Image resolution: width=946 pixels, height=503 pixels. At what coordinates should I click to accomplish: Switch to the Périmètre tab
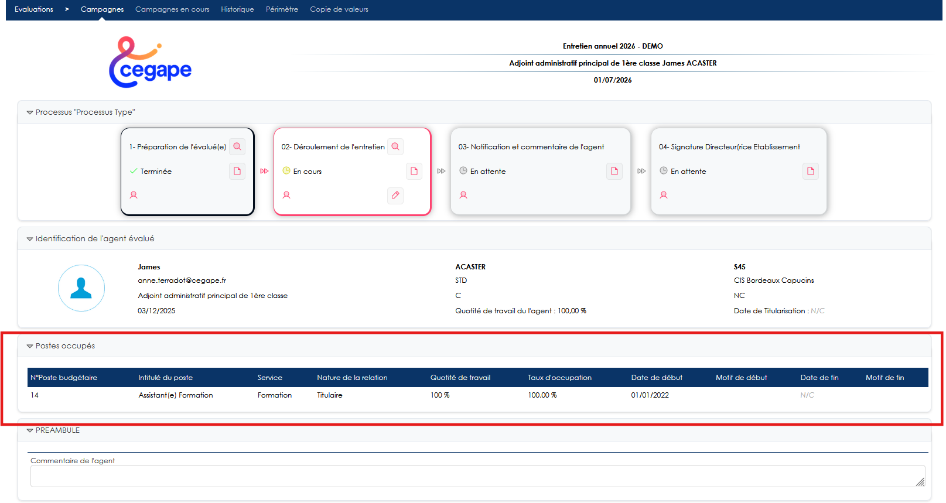tap(282, 10)
